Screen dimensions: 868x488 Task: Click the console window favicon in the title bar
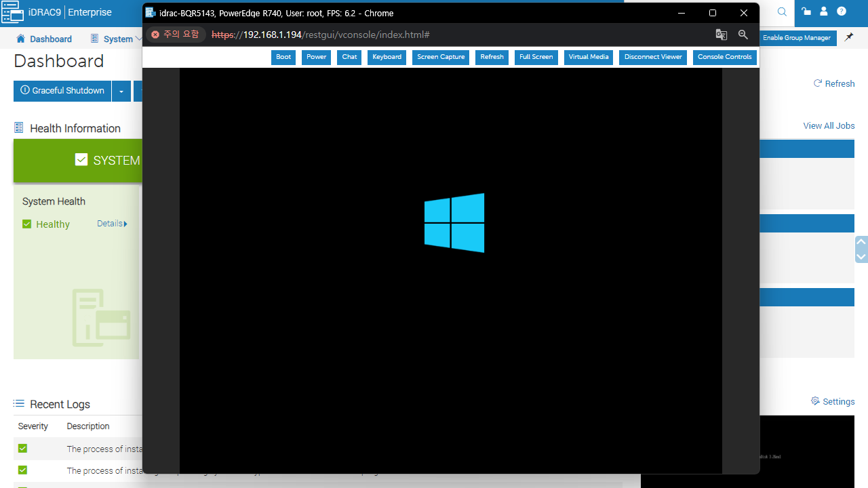pyautogui.click(x=151, y=13)
